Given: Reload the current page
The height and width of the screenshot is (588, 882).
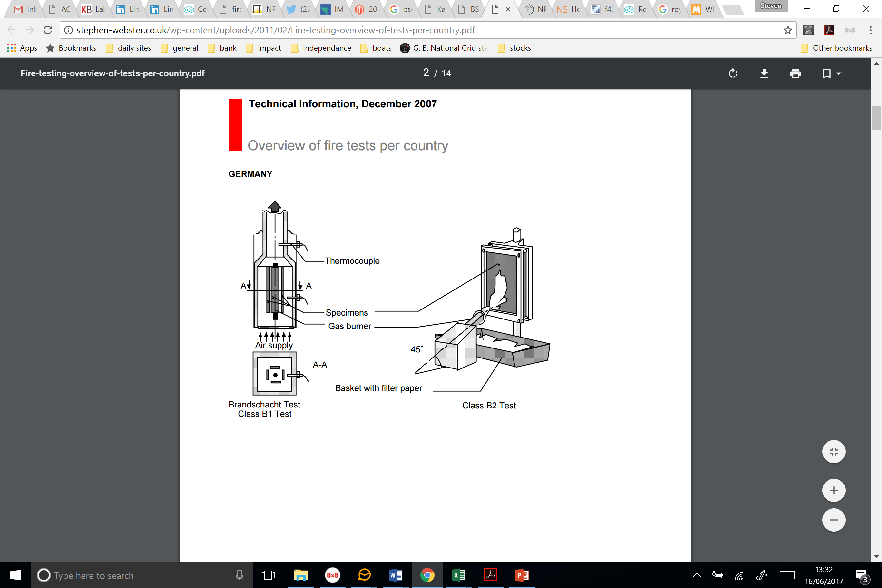Looking at the screenshot, I should click(48, 30).
